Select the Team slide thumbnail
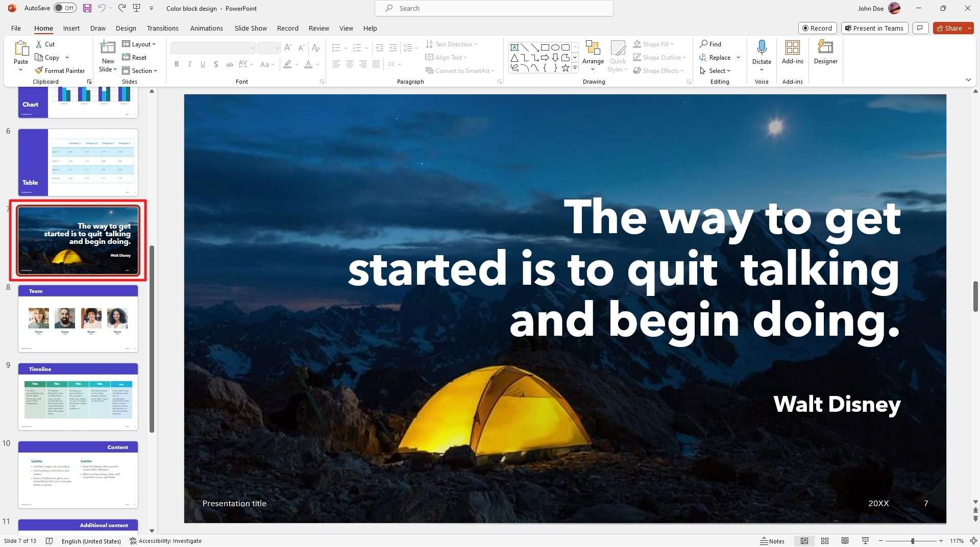This screenshot has width=980, height=547. click(78, 318)
